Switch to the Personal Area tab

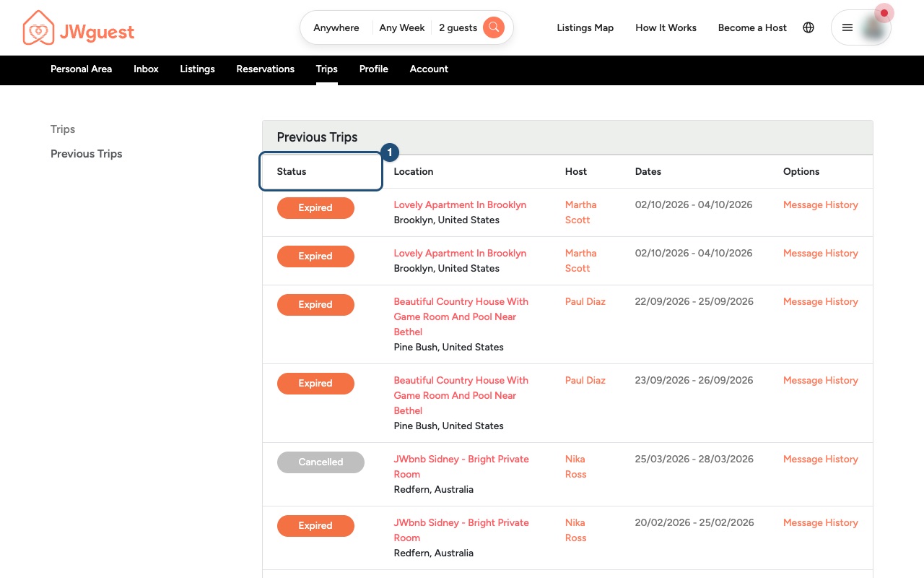click(81, 69)
